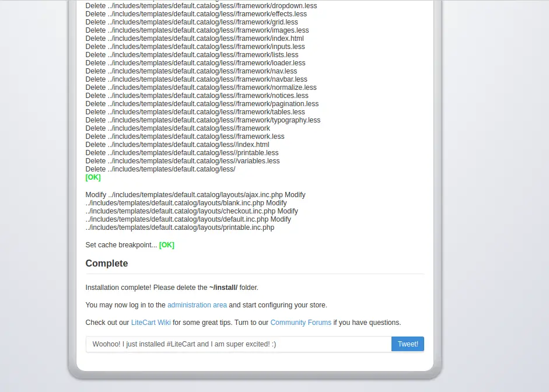Viewport: 549px width, 392px height.
Task: Open the LiteCart Wiki link
Action: click(x=151, y=323)
